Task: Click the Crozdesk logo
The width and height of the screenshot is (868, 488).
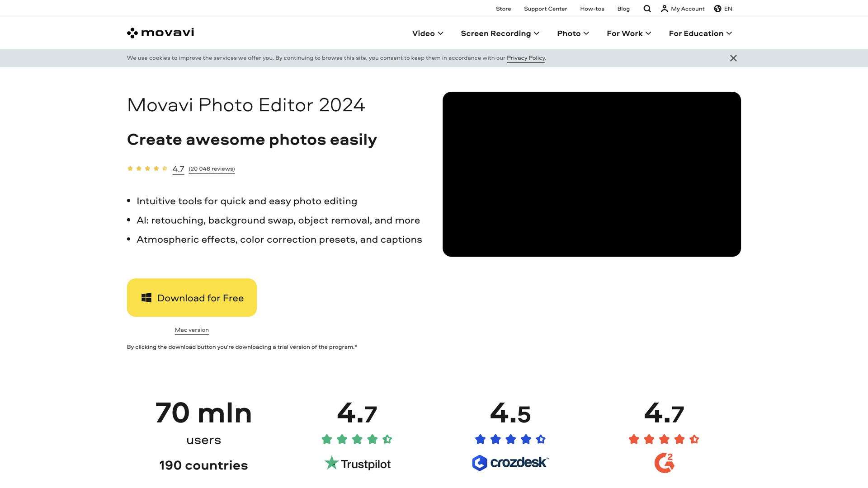Action: (510, 463)
